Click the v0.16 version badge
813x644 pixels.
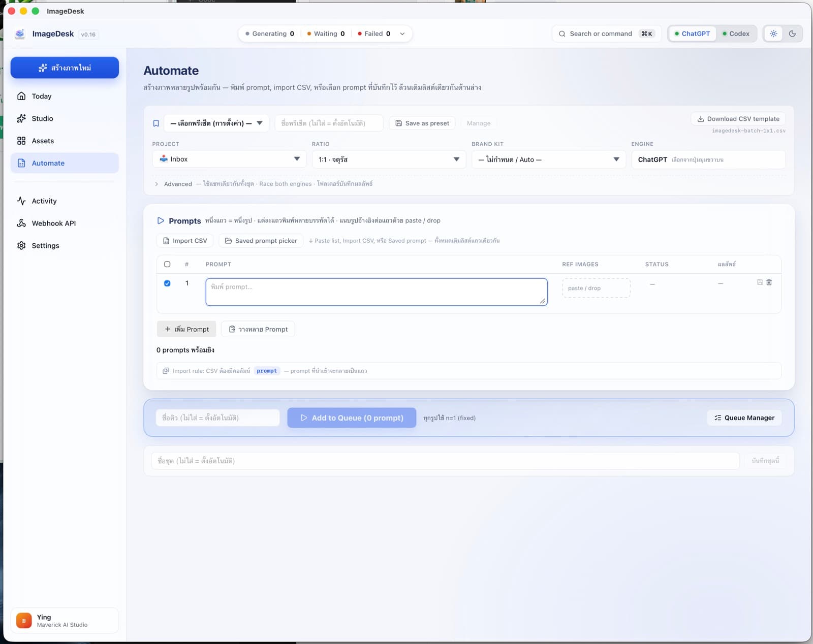[x=88, y=35]
